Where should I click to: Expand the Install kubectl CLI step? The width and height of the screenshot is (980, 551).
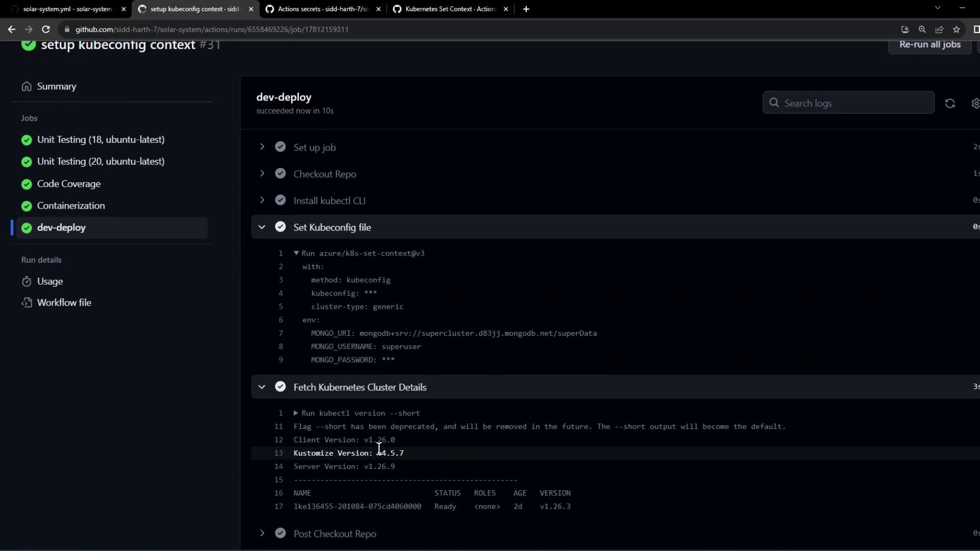(262, 201)
